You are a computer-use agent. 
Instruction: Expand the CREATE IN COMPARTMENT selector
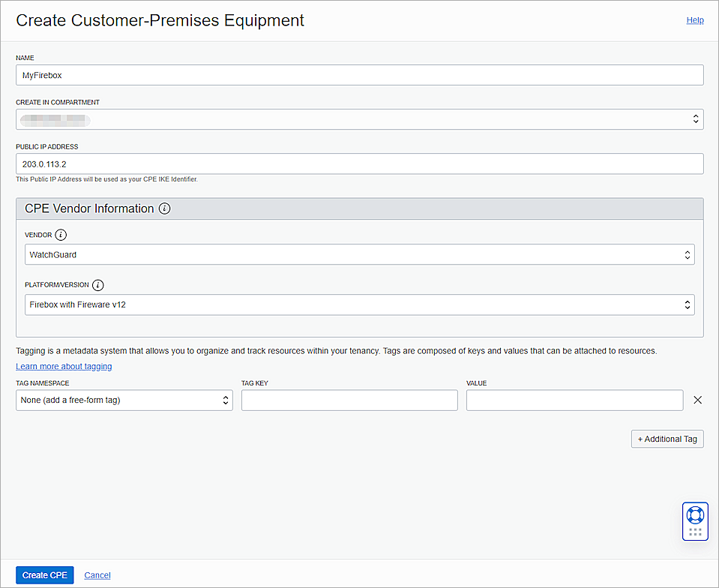pyautogui.click(x=360, y=118)
